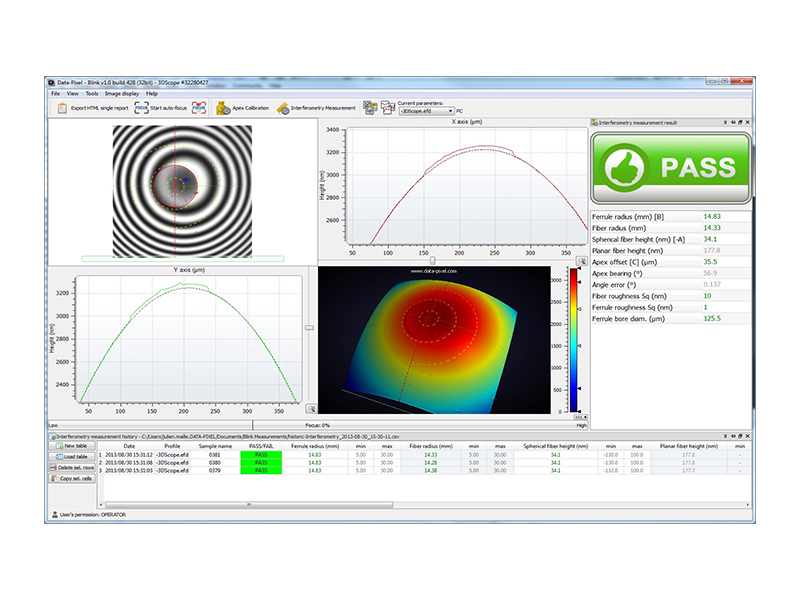Viewport: 800px width, 600px height.
Task: Click eye icon in measurement result panel header
Action: (x=733, y=122)
